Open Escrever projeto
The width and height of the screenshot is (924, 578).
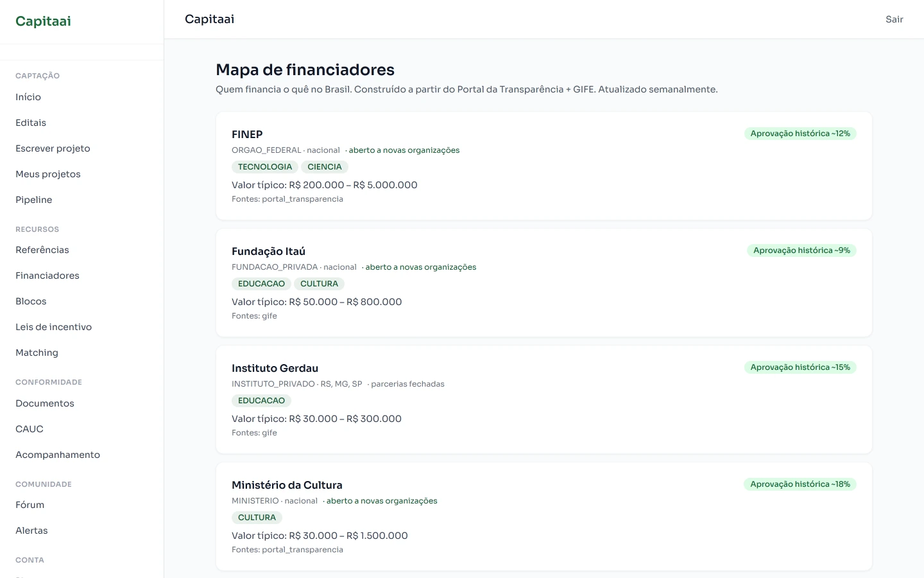[x=53, y=148]
